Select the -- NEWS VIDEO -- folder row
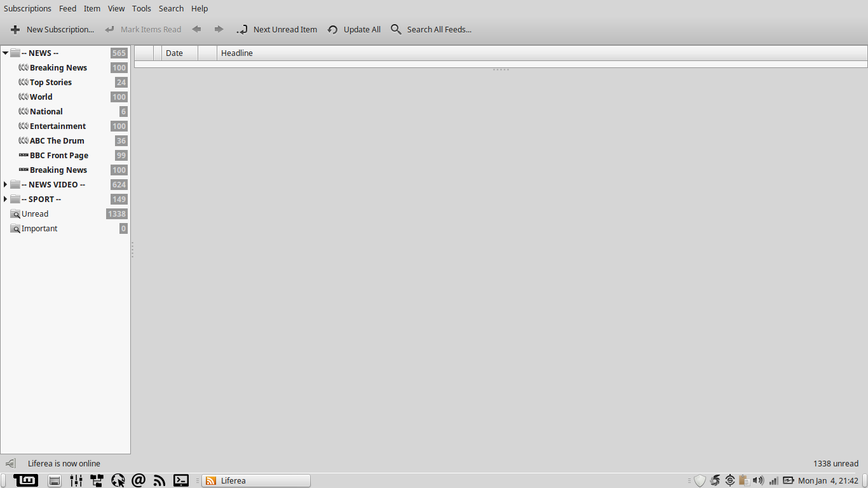The height and width of the screenshot is (488, 868). (x=65, y=184)
